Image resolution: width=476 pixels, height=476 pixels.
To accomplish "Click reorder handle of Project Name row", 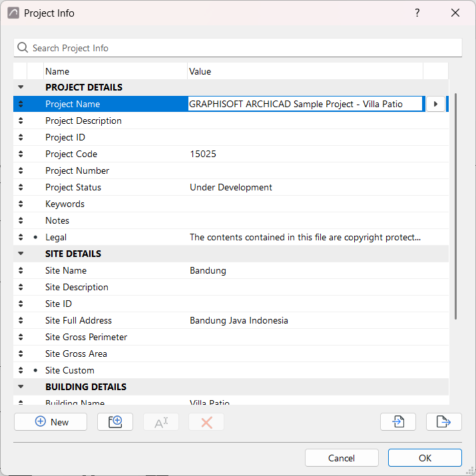I will tap(21, 104).
